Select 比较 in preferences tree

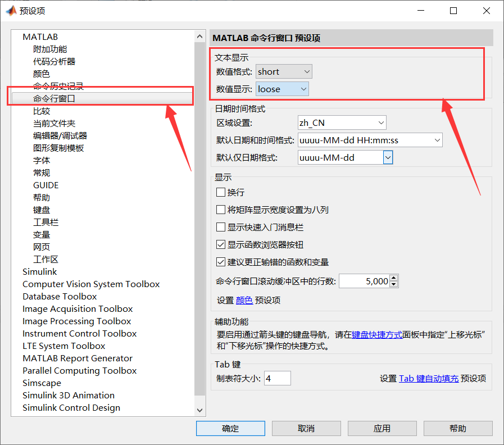[42, 111]
